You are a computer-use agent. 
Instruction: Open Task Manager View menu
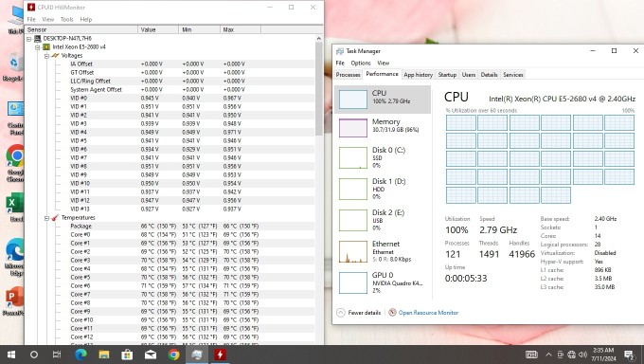384,63
